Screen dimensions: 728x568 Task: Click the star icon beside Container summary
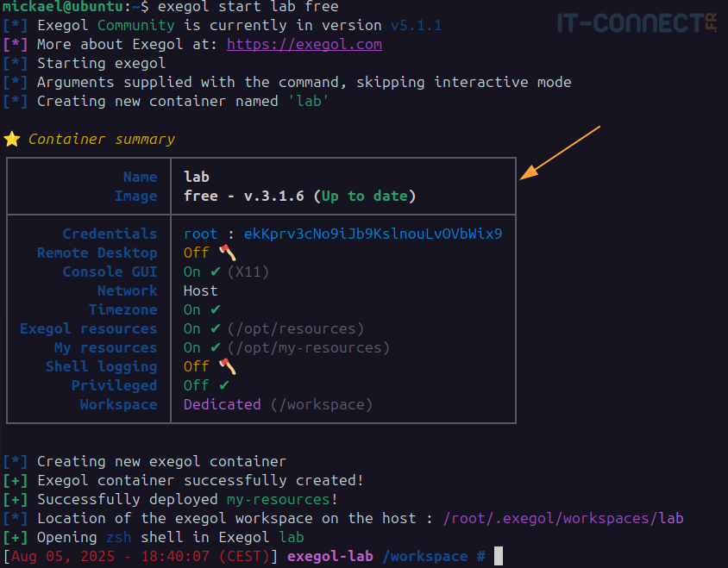11,139
